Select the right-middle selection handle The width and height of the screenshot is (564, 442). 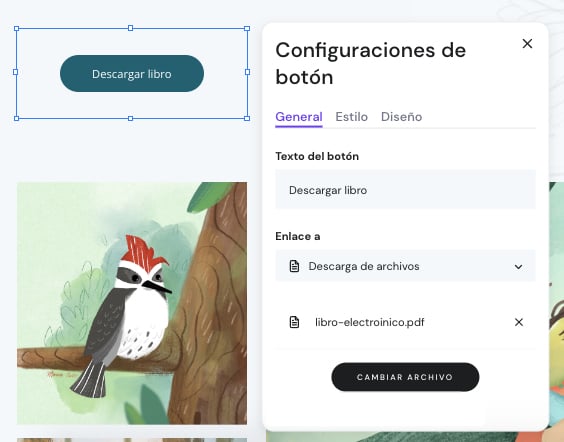[x=247, y=72]
